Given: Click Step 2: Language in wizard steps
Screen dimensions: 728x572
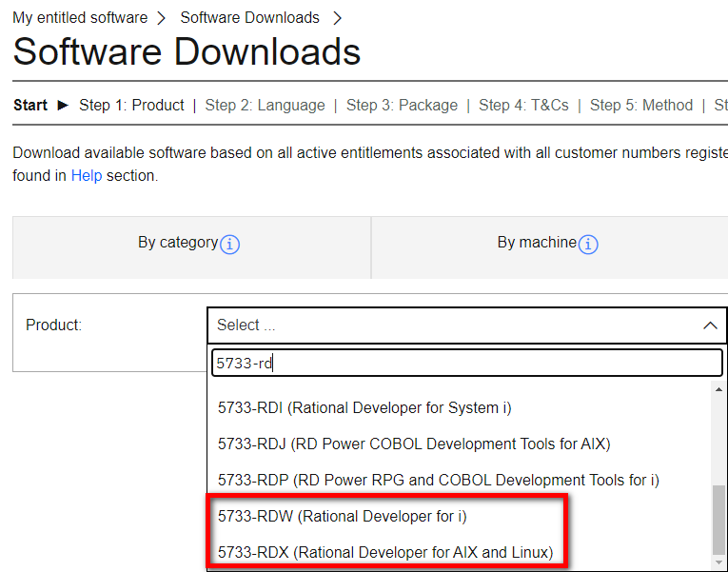Looking at the screenshot, I should (x=266, y=105).
